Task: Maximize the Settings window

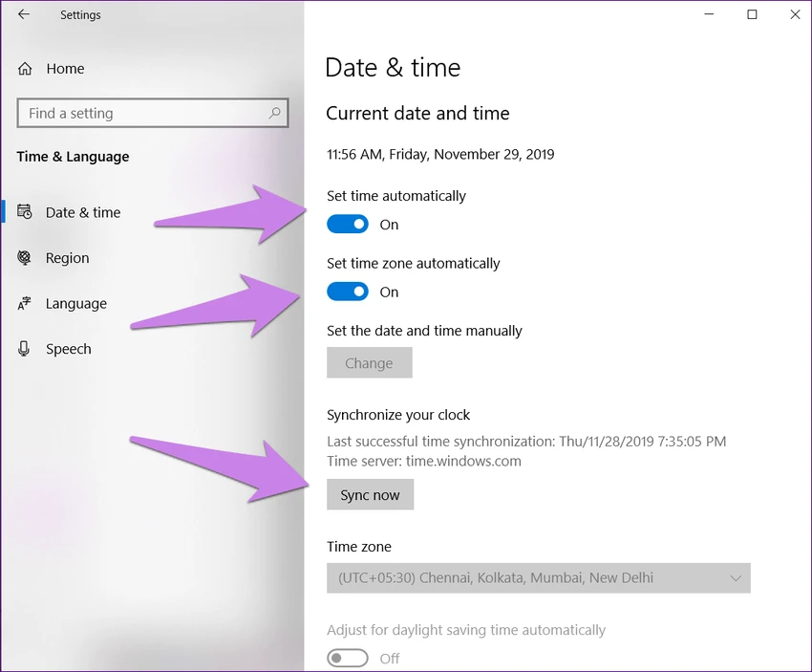Action: tap(752, 14)
